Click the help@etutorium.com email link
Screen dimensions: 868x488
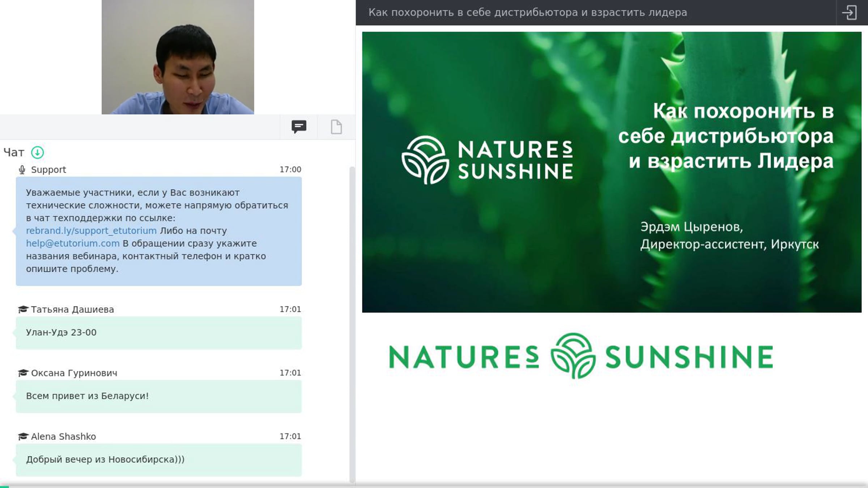[x=73, y=243]
